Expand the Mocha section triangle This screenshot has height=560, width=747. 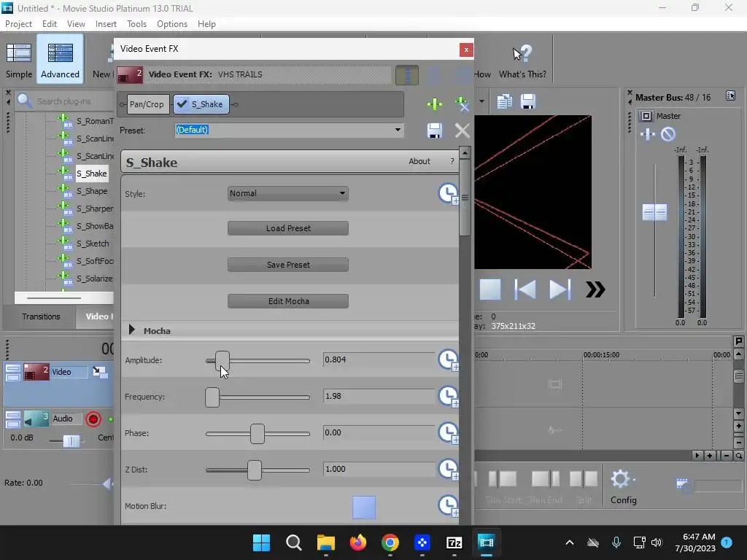[x=132, y=330]
